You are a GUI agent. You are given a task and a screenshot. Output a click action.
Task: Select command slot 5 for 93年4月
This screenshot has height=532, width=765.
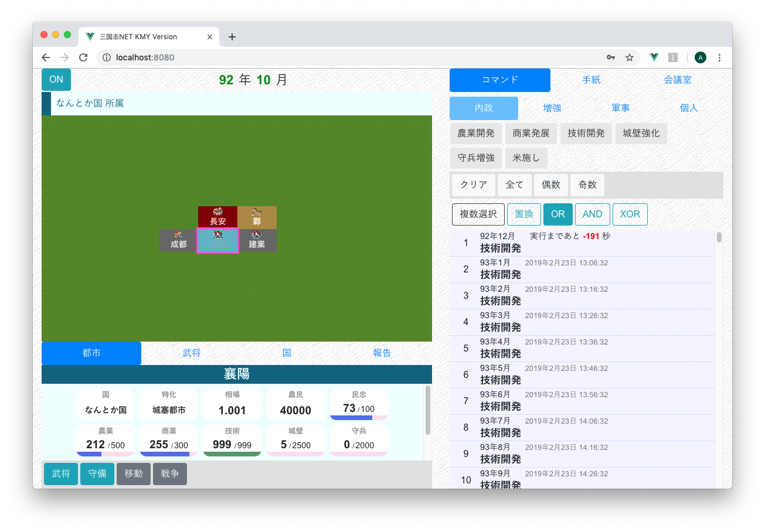pos(582,349)
